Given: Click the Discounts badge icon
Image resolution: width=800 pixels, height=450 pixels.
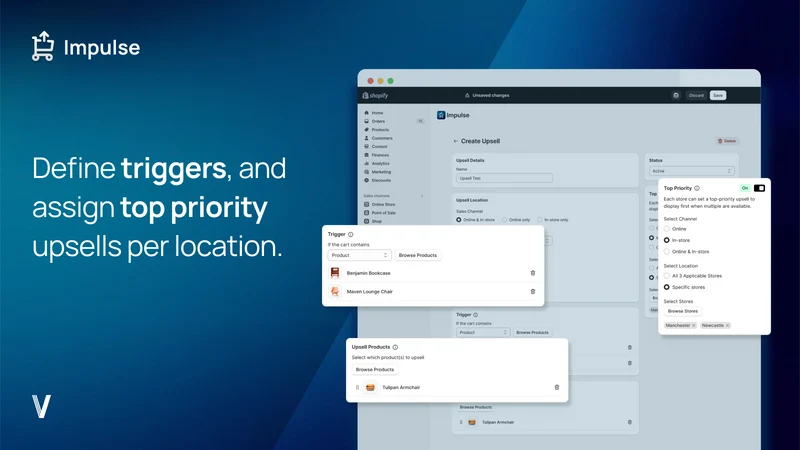Looking at the screenshot, I should tap(366, 180).
